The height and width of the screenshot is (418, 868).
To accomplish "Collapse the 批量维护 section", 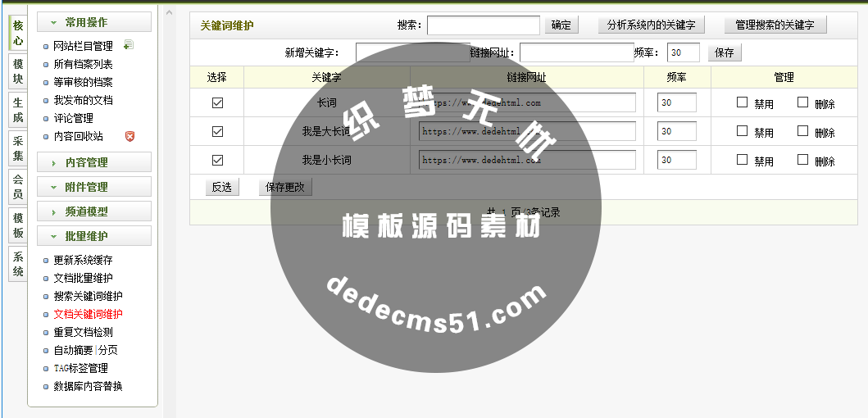I will point(94,236).
